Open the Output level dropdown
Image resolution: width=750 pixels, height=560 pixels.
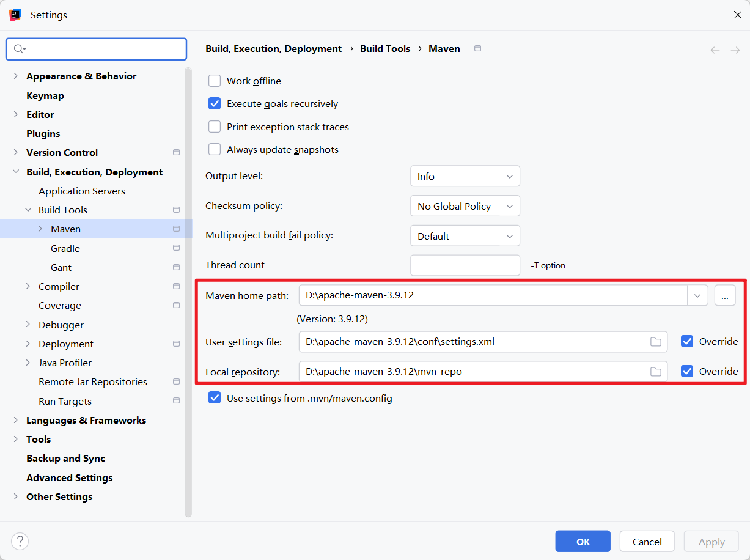[465, 176]
